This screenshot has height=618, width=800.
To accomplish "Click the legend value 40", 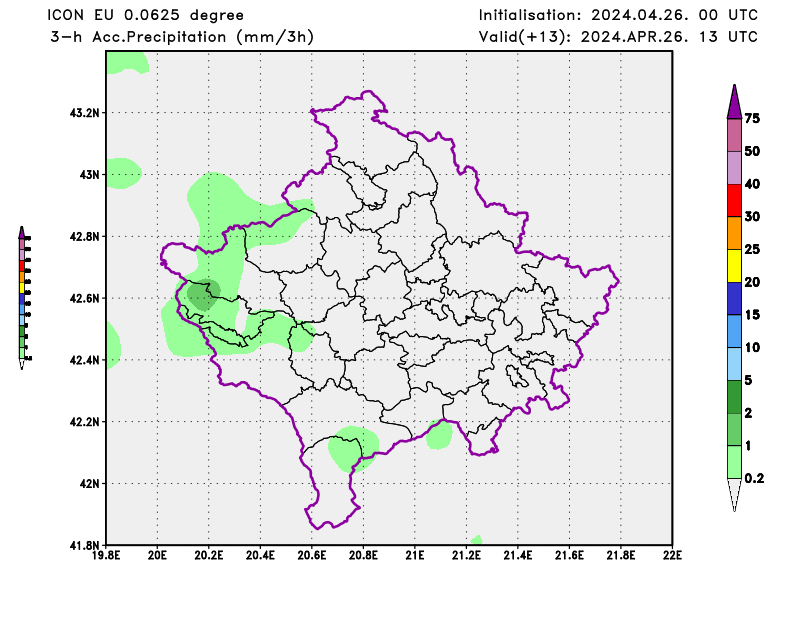I will [752, 184].
